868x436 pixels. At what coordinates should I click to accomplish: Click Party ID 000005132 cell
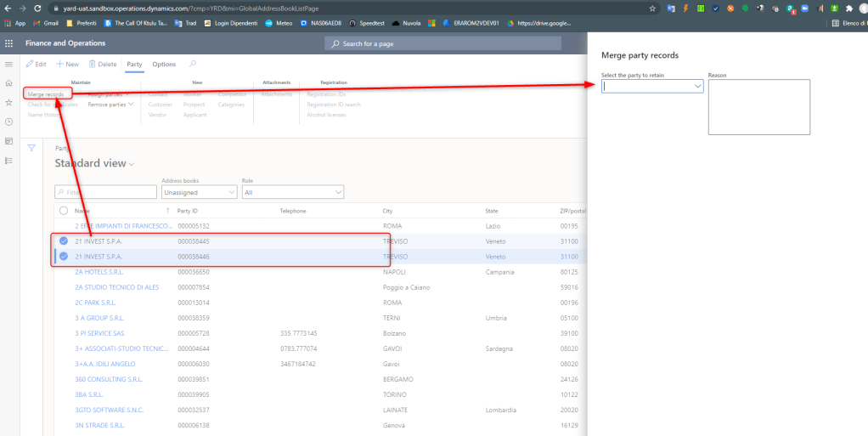(x=193, y=226)
